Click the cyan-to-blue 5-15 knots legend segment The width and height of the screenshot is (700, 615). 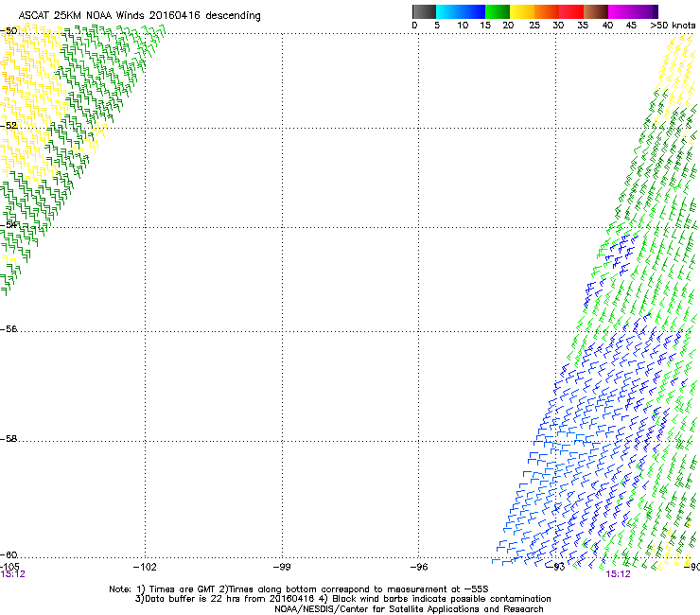pos(461,11)
